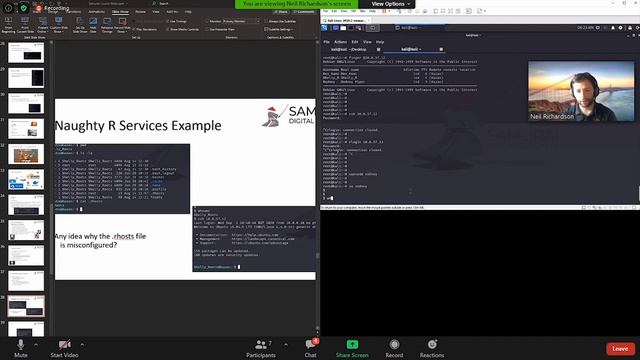Start slideshow From Beginning in PowerPoint
Screen dimensions: 640x360
[x=8, y=24]
